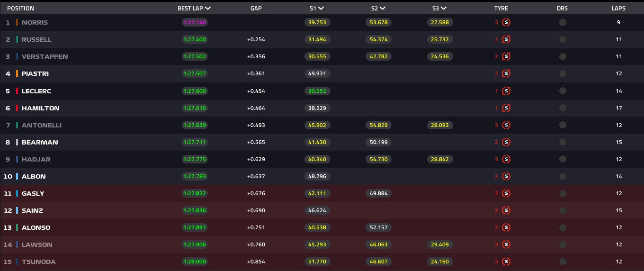Click Verstappen's soft tyre icon

coord(506,56)
